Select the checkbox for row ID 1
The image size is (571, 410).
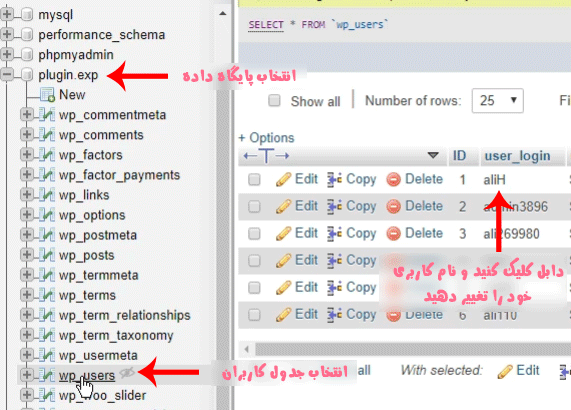tap(254, 179)
